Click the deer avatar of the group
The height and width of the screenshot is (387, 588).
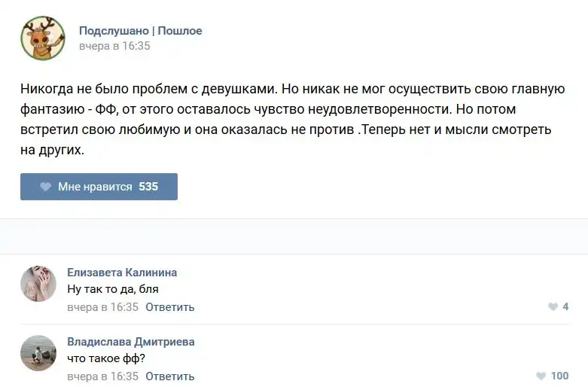point(42,38)
